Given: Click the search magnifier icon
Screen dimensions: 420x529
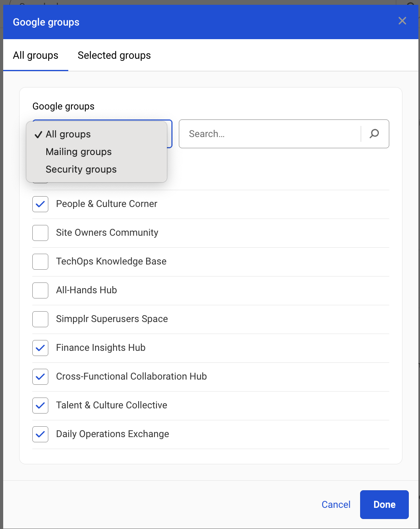Looking at the screenshot, I should pos(374,134).
